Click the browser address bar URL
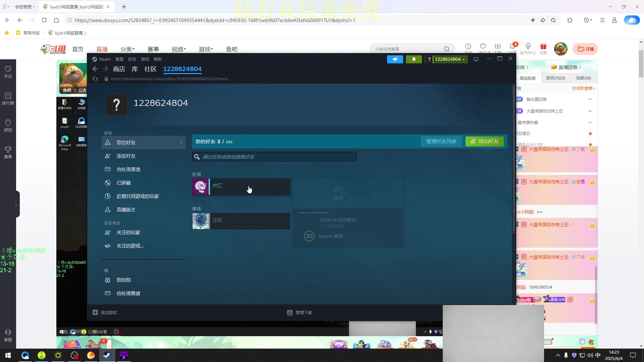This screenshot has width=644, height=362. click(x=215, y=20)
